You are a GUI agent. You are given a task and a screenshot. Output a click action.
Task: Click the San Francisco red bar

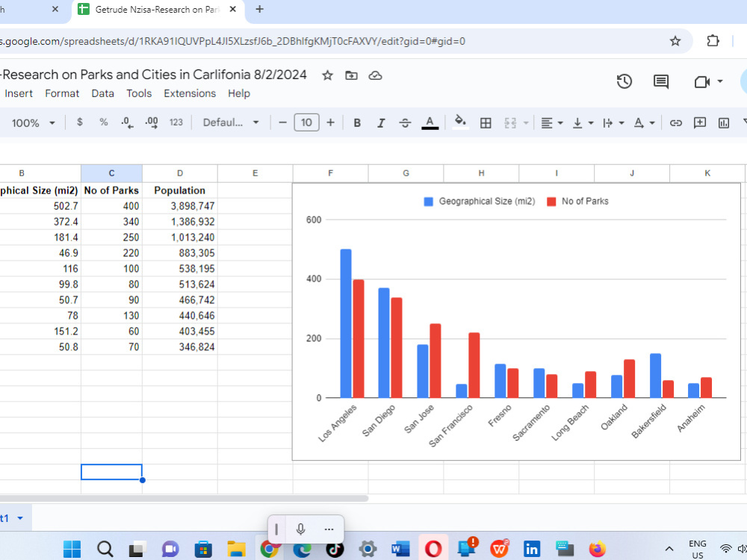pyautogui.click(x=474, y=365)
